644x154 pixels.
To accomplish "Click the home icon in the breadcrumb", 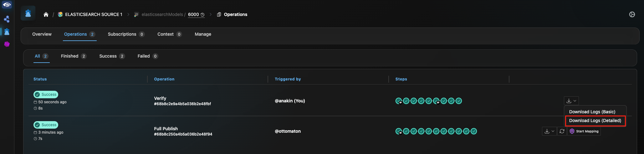I will (x=46, y=14).
